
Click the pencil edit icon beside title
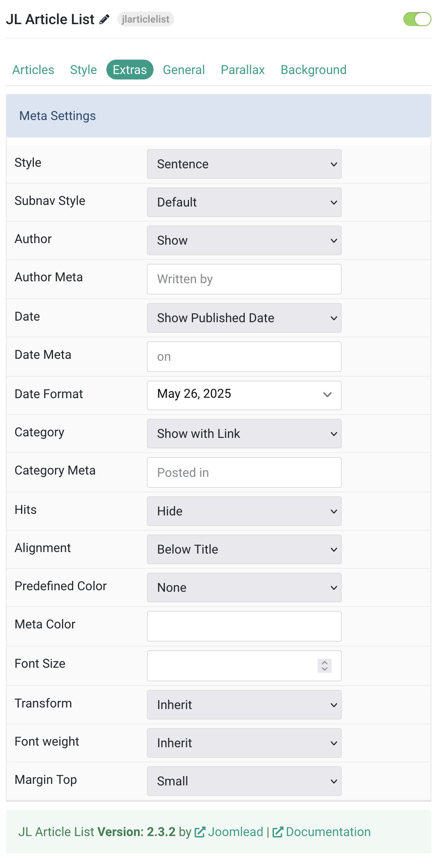[104, 19]
